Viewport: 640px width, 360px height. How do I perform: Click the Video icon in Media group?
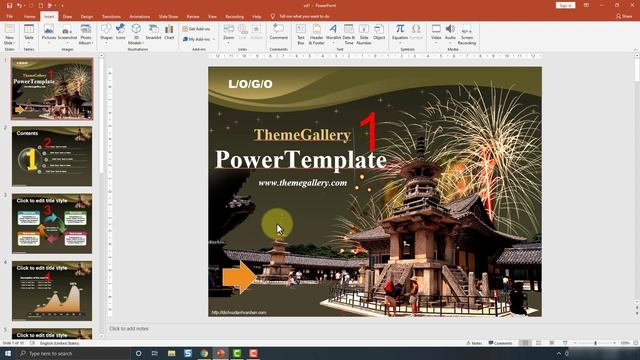coord(436,29)
